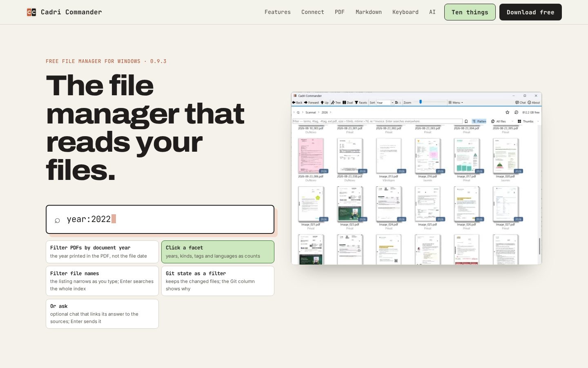Open the Connect nav item
Screen dimensions: 588x368
coord(313,12)
